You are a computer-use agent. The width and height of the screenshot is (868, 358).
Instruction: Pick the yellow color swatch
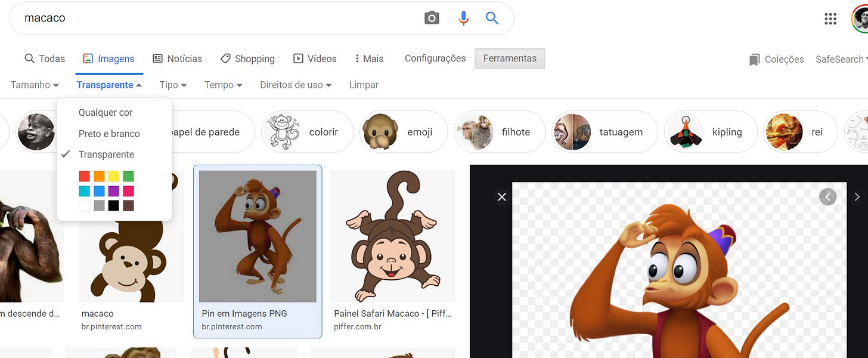[x=113, y=176]
